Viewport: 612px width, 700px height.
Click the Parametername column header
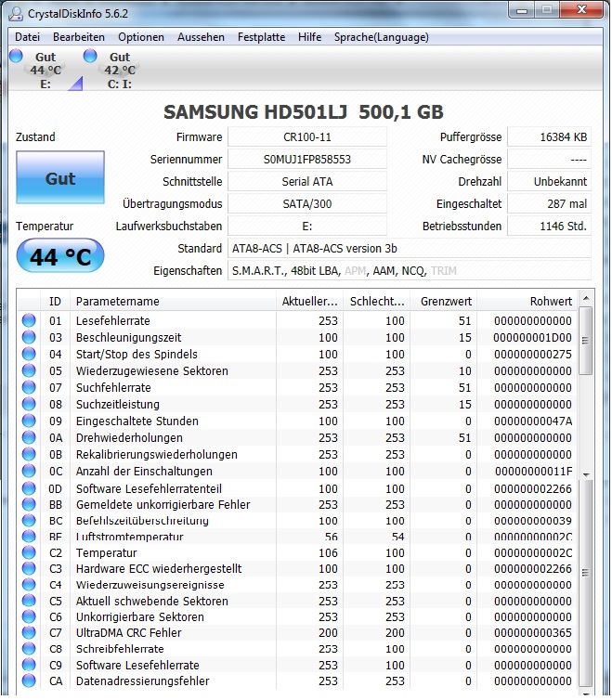pyautogui.click(x=173, y=302)
